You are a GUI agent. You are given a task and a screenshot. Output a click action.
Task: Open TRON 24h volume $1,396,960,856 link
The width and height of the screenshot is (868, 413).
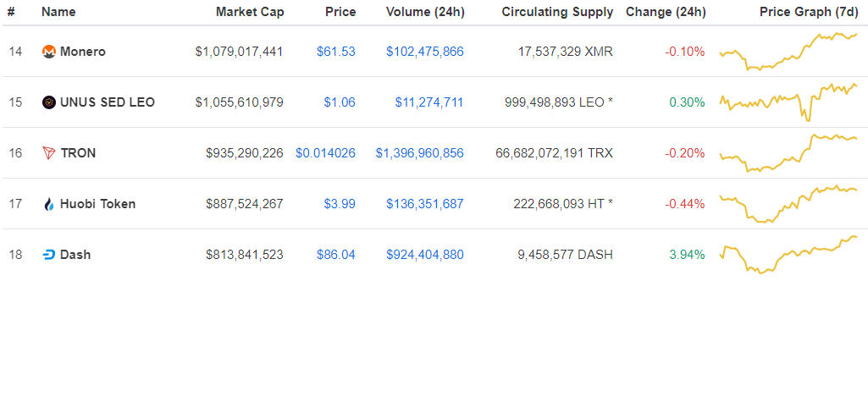pos(420,153)
